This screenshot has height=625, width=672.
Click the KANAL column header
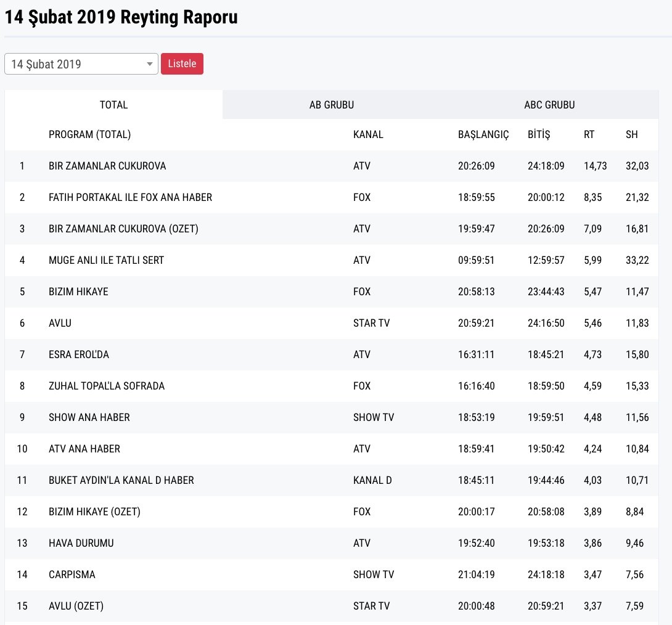[368, 134]
